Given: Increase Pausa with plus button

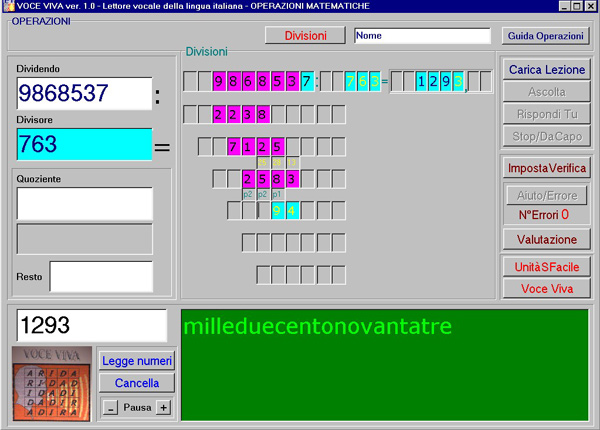Looking at the screenshot, I should coord(163,408).
